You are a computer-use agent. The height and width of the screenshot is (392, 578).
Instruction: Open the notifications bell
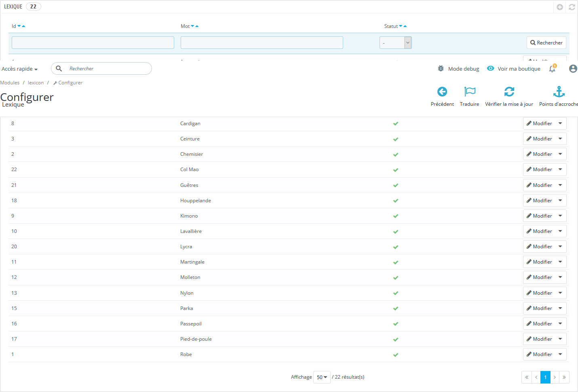pyautogui.click(x=552, y=69)
